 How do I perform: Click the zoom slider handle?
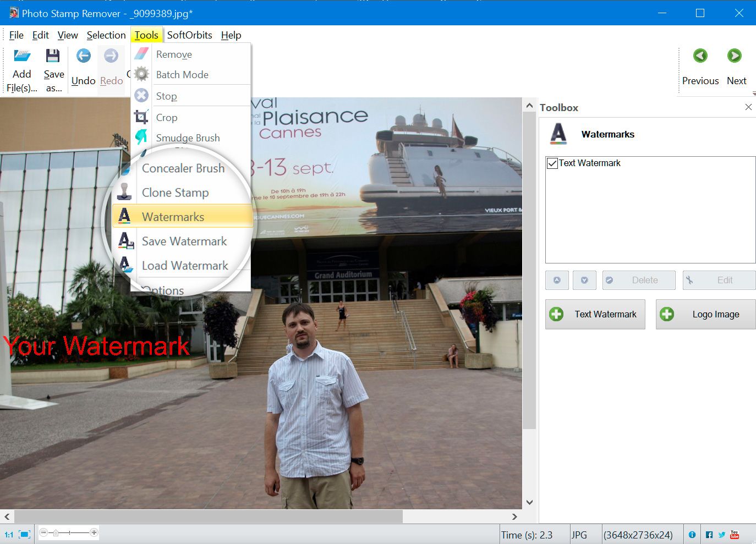pos(56,532)
